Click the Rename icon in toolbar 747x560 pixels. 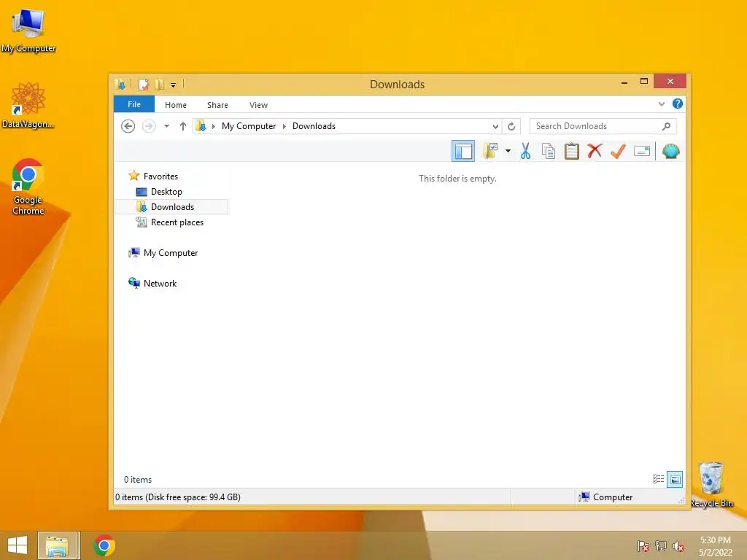[642, 152]
